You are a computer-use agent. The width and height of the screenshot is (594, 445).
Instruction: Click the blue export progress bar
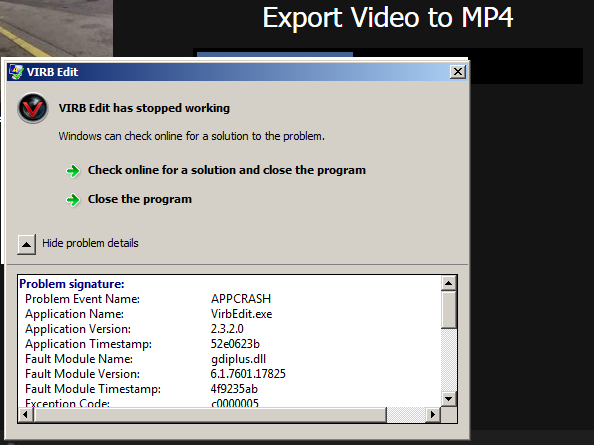point(275,54)
